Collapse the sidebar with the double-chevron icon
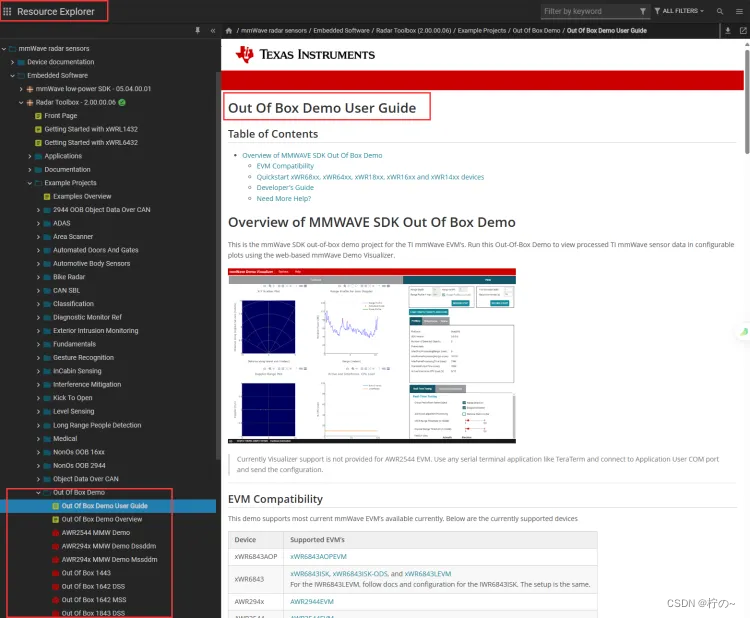This screenshot has height=618, width=750. click(x=213, y=31)
